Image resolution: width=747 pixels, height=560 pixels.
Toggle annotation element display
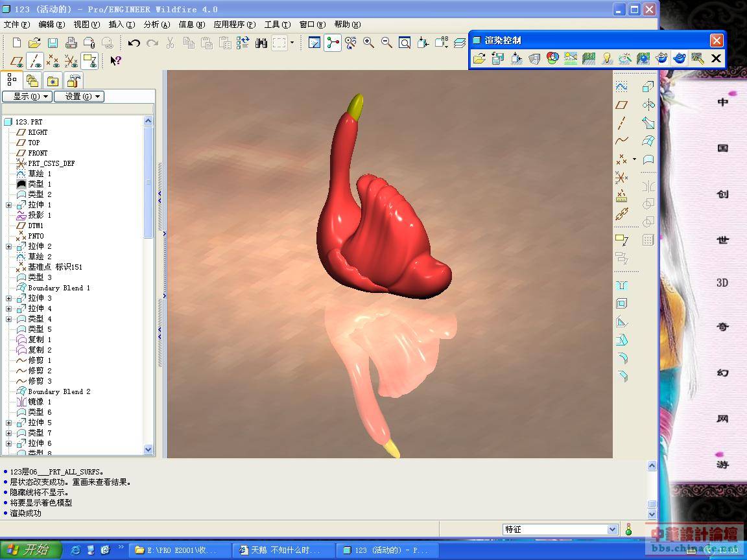tap(89, 61)
